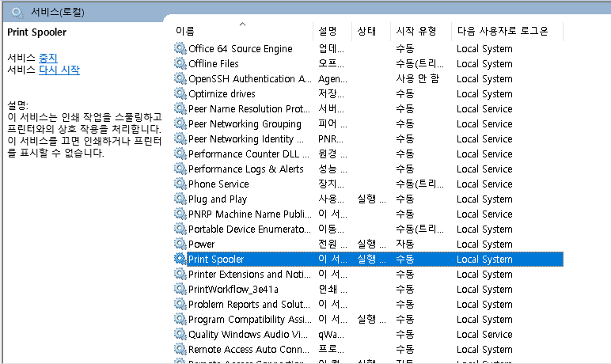Click gear icon of Performance Logs & Alerts
Viewport: 611px width, 364px height.
180,169
